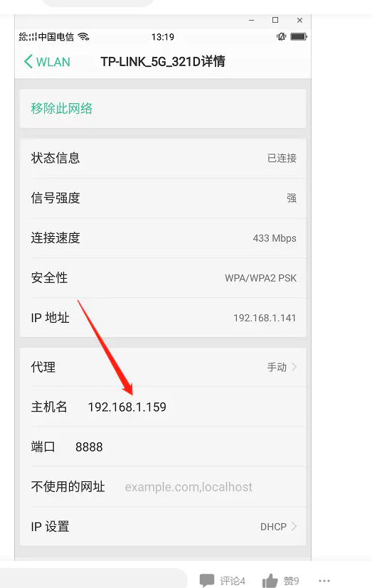Viewport: 372px width, 588px height.
Task: Open the three-dot more options
Action: [x=324, y=581]
